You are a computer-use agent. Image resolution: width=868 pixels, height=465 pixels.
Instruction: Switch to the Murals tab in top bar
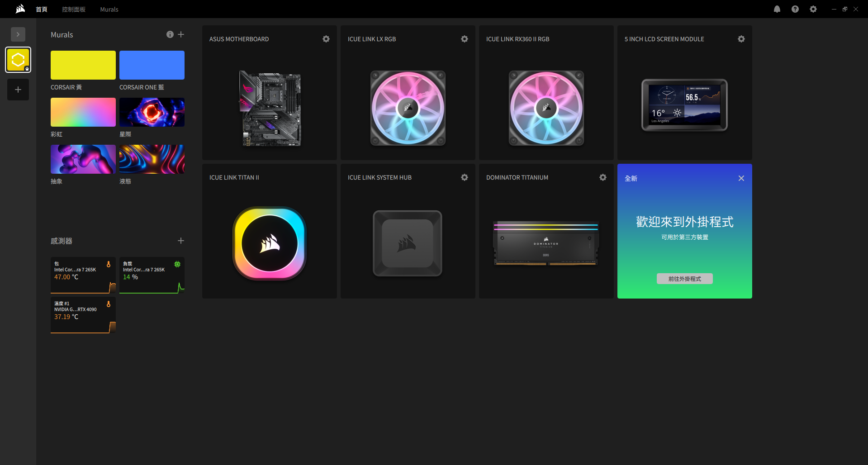coord(109,9)
